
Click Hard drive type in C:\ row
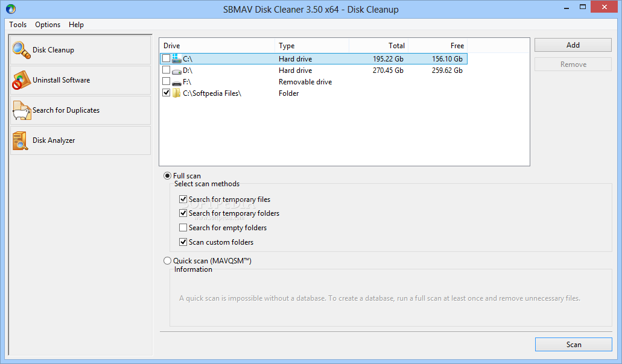(x=295, y=59)
